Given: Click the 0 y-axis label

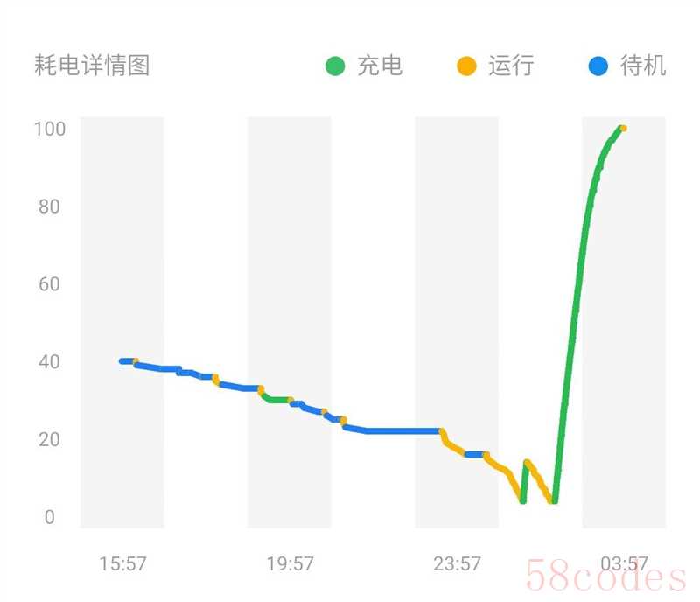Looking at the screenshot, I should click(x=49, y=517).
